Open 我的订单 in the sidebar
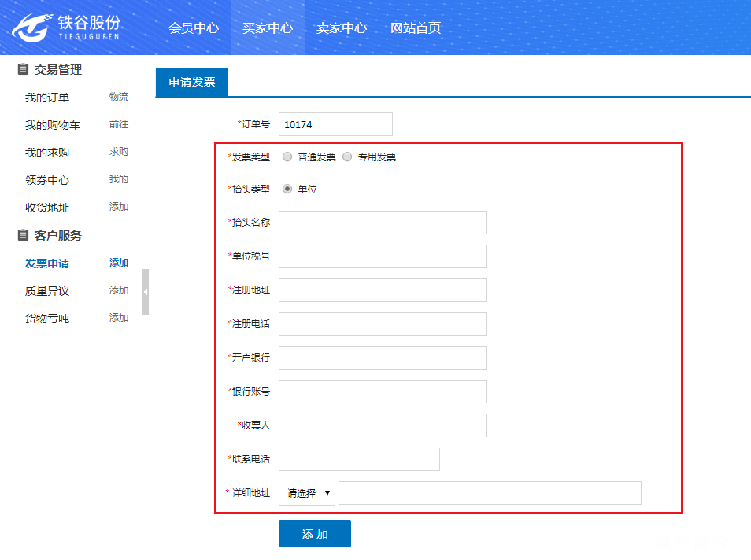This screenshot has height=560, width=751. tap(47, 98)
